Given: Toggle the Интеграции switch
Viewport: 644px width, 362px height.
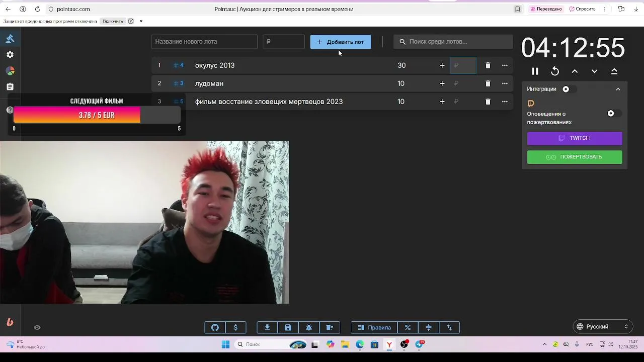Looking at the screenshot, I should pyautogui.click(x=569, y=89).
